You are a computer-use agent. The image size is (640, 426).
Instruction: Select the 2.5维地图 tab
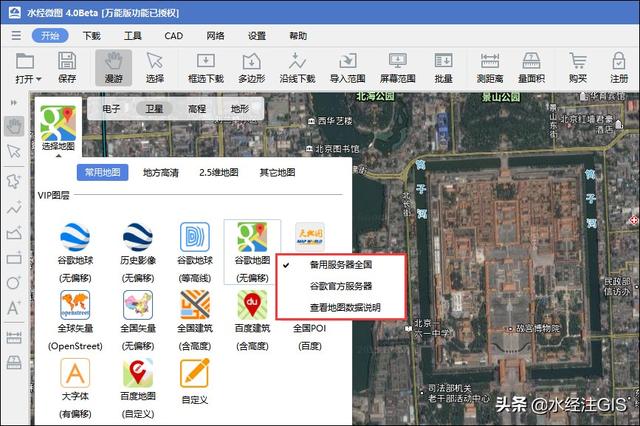pos(219,173)
